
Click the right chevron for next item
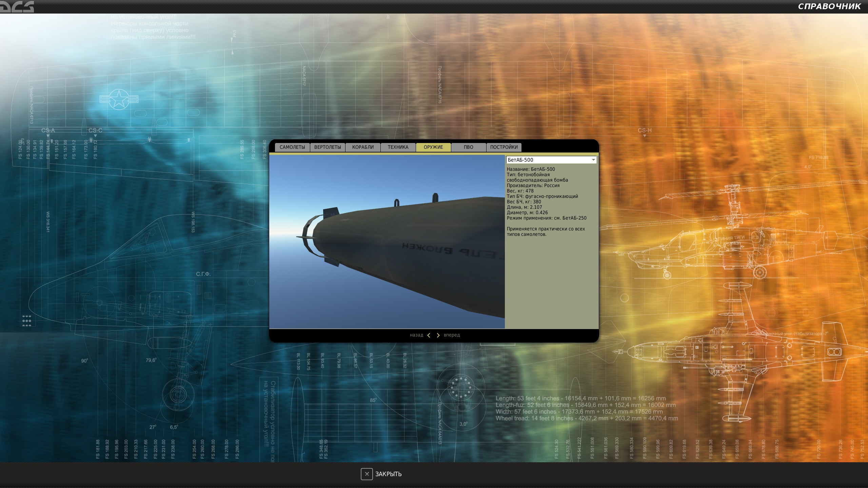tap(438, 335)
